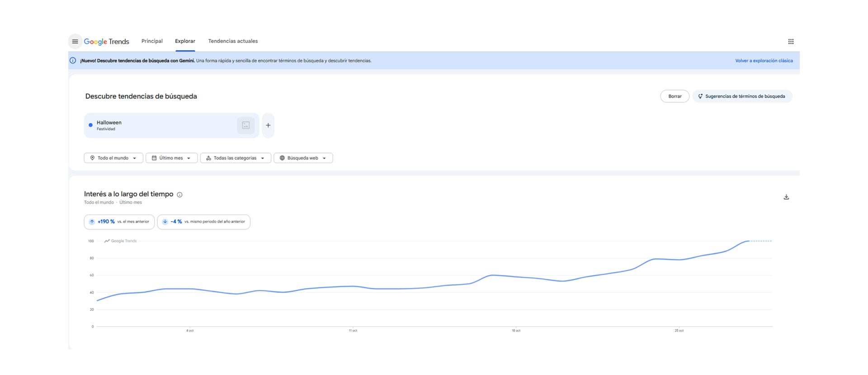
Task: Add a comparison term with the plus button
Action: (268, 125)
